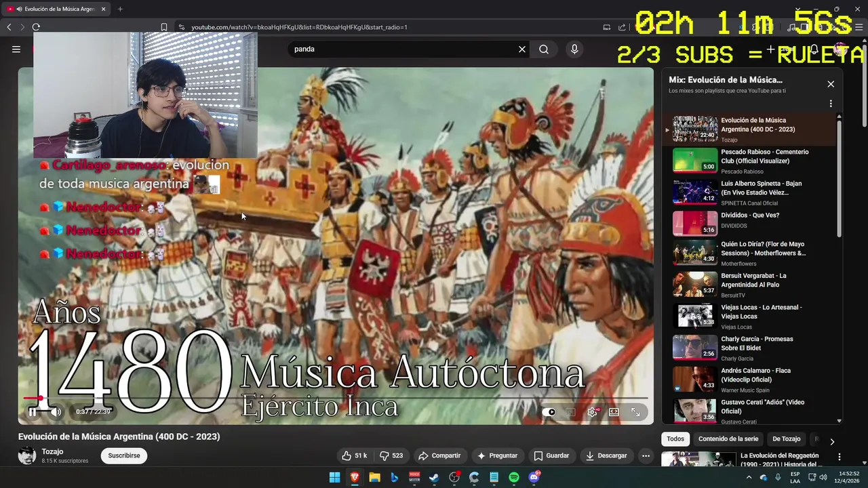Switch to theater mode view
The image size is (868, 488).
click(x=614, y=411)
